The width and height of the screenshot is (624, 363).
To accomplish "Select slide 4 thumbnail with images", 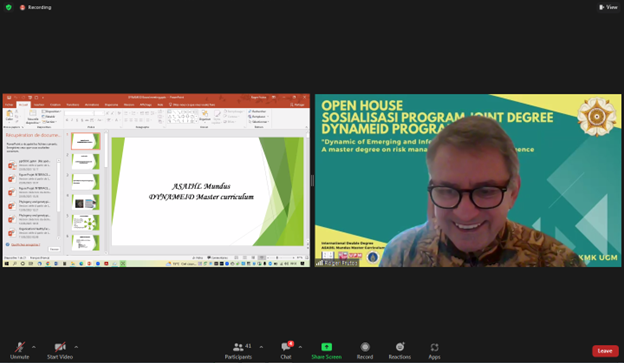I will (x=86, y=202).
